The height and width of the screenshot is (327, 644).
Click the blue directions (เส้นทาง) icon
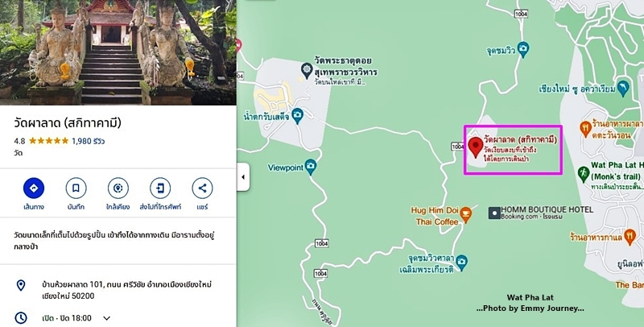(34, 188)
